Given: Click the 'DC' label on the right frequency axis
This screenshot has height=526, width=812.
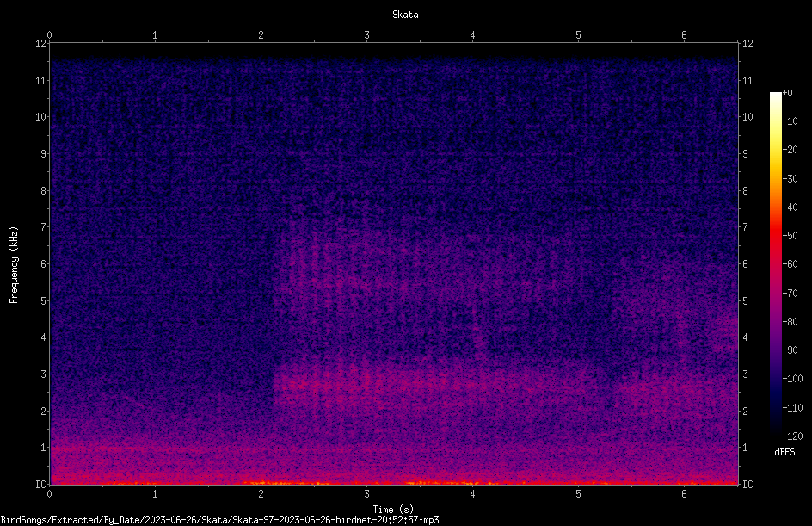Looking at the screenshot, I should tap(747, 485).
